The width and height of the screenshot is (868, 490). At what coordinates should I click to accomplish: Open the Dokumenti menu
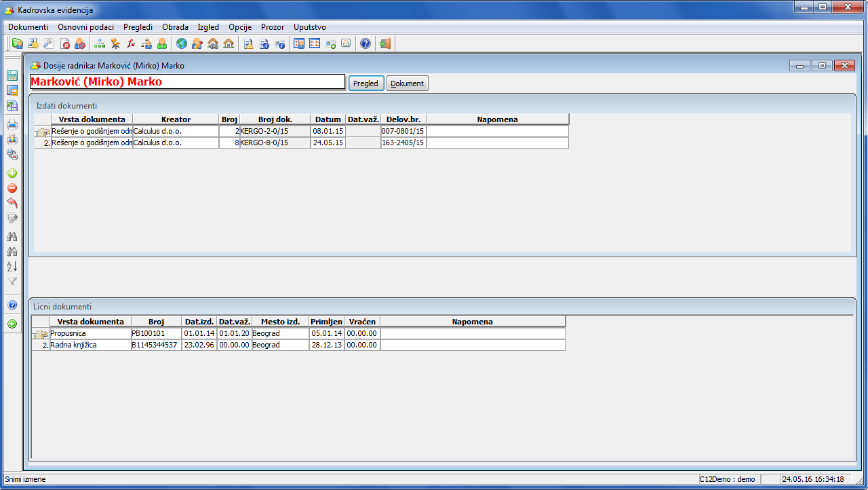pos(28,27)
